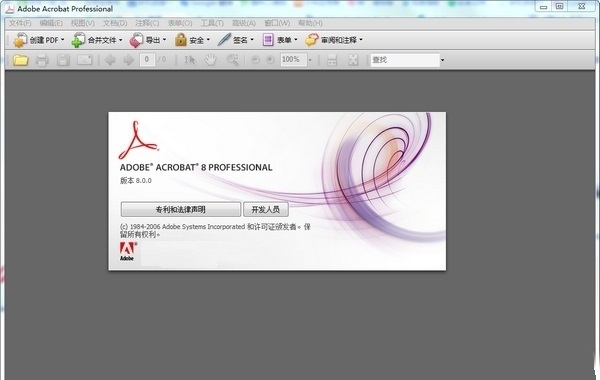
Task: Click the 开发人员 button
Action: [x=266, y=209]
